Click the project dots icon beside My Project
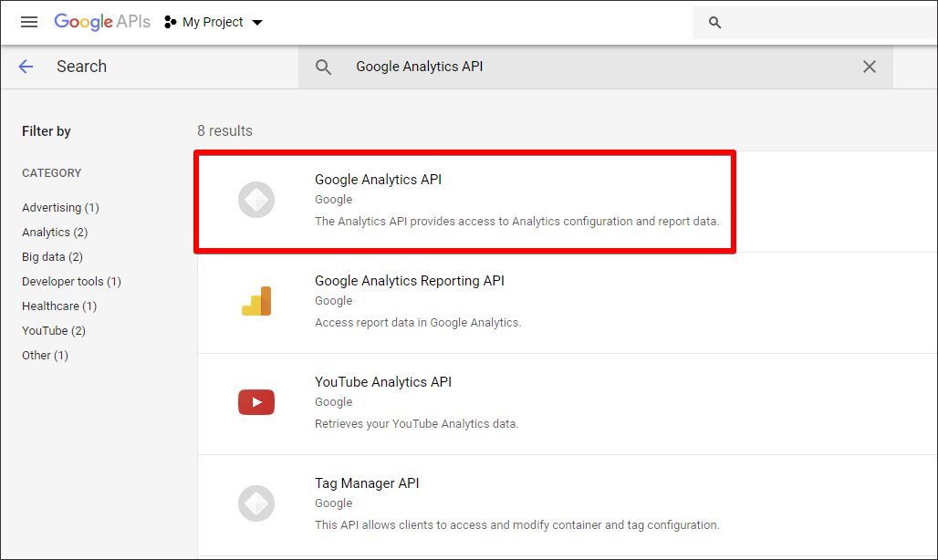The width and height of the screenshot is (938, 560). 171,22
